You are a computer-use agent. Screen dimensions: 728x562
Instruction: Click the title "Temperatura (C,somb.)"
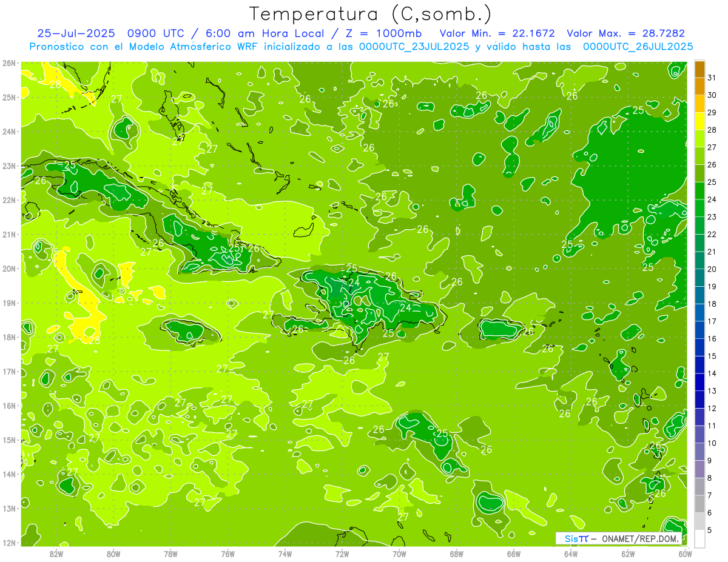coord(371,14)
